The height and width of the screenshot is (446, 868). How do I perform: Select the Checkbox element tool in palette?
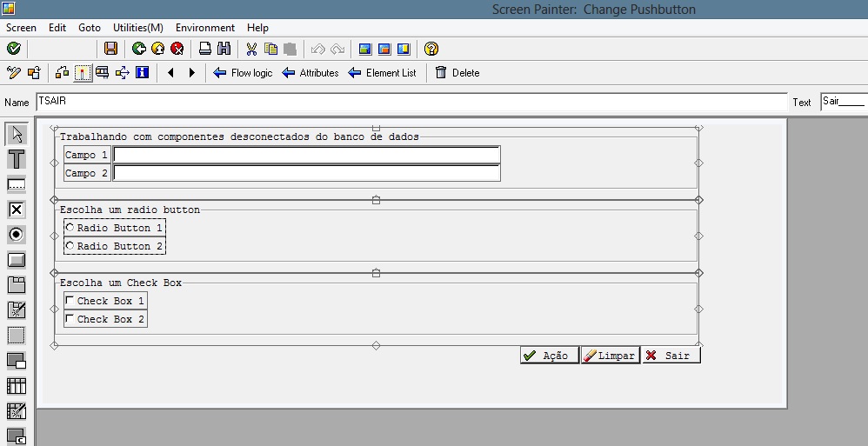pyautogui.click(x=16, y=210)
